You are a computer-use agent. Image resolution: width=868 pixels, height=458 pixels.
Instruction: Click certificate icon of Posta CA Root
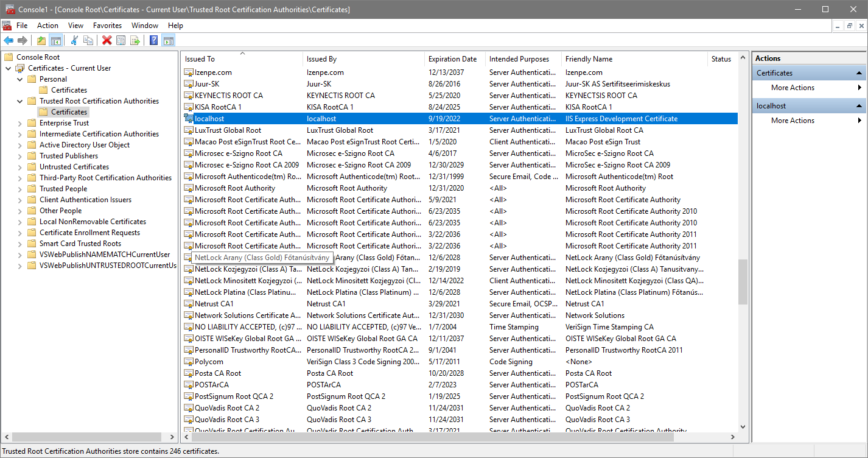click(x=189, y=373)
